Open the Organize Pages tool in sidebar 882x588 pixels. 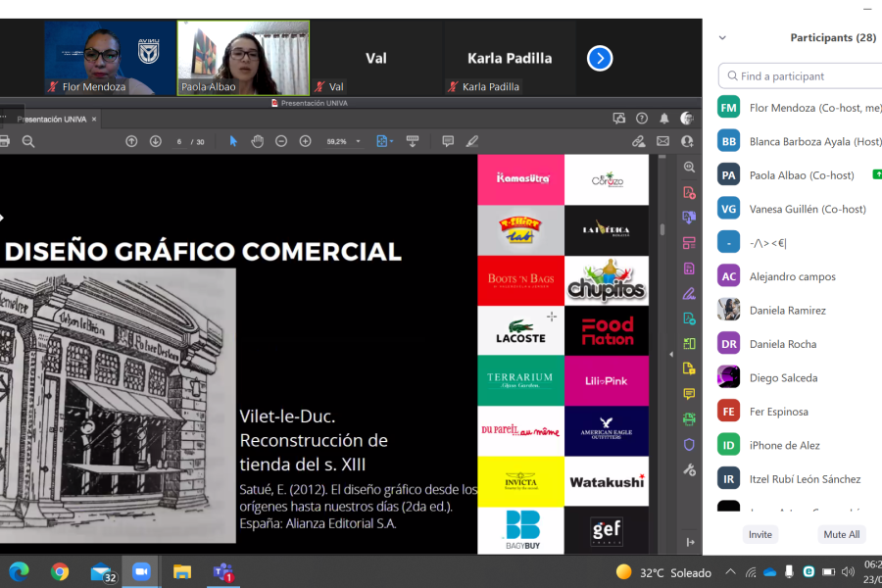coord(689,243)
